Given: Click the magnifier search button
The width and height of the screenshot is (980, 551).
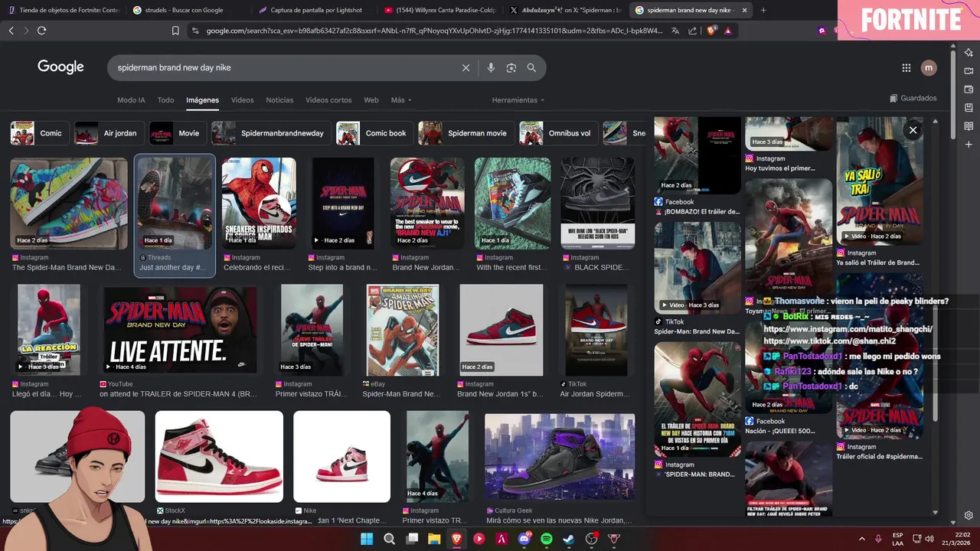Looking at the screenshot, I should pyautogui.click(x=531, y=67).
